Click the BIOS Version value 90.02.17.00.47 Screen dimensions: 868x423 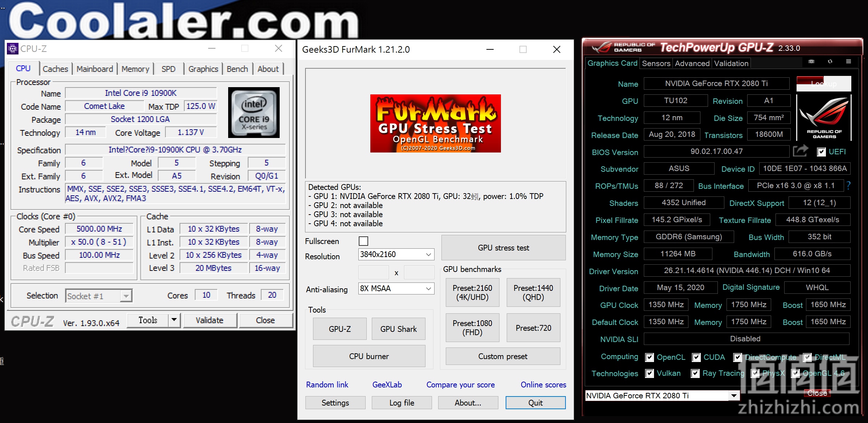tap(716, 151)
